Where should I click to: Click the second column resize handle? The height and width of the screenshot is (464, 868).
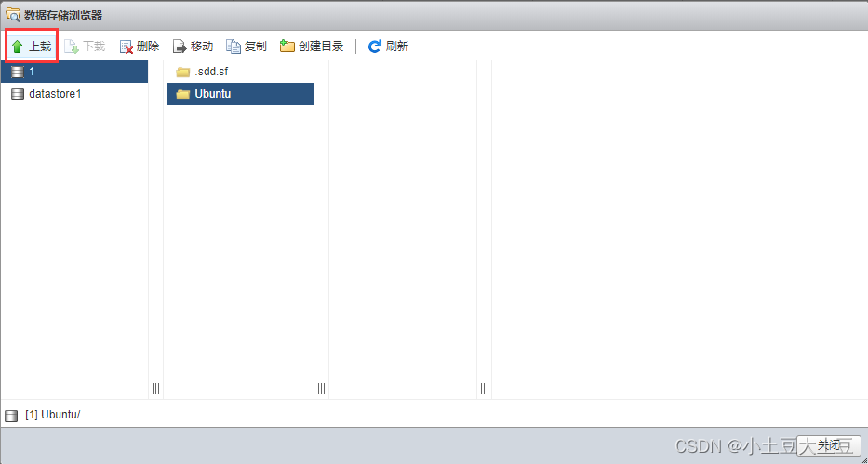click(321, 389)
